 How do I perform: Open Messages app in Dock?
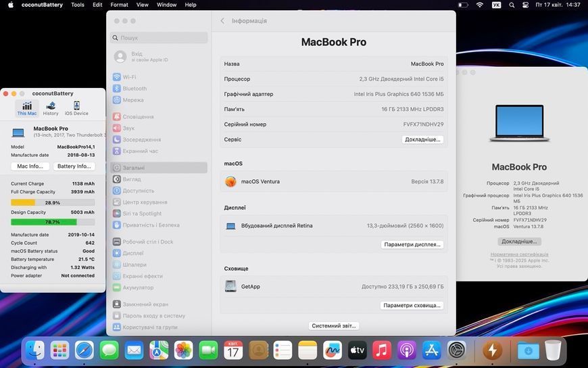(109, 350)
